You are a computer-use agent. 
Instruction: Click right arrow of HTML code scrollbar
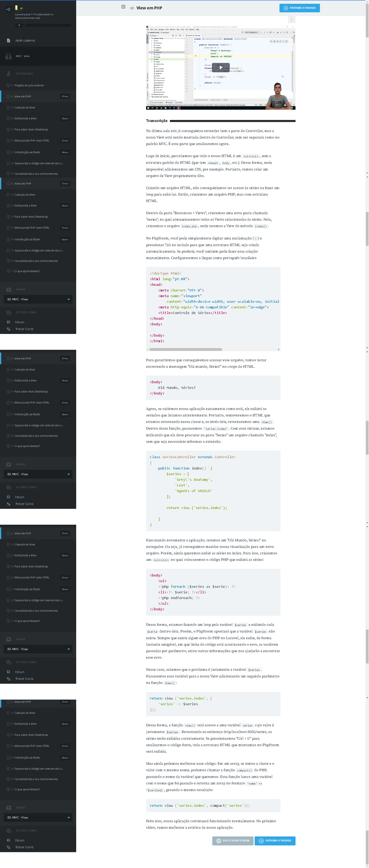(278, 349)
